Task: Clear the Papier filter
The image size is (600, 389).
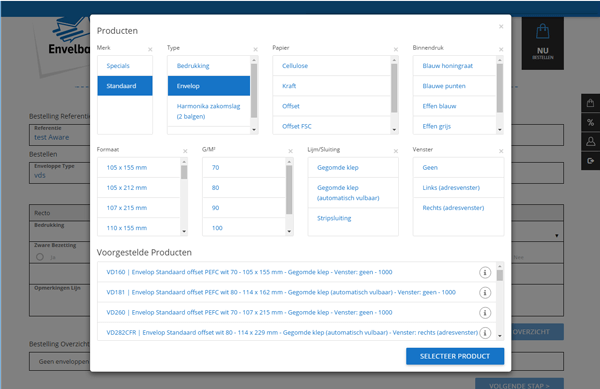Action: [396, 49]
